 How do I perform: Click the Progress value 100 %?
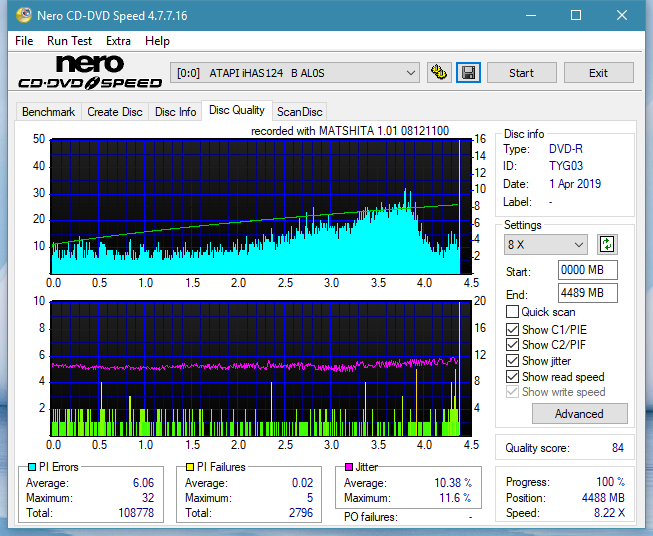[x=611, y=482]
